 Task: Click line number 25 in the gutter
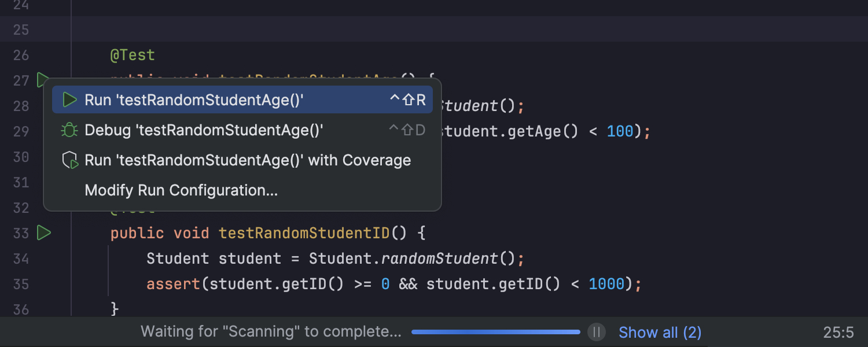21,29
